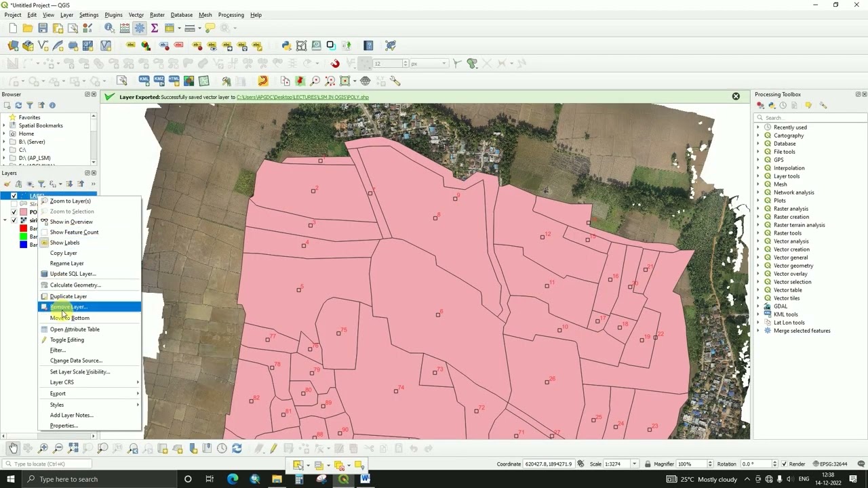Uncheck the LABEL layer visibility checkbox
This screenshot has width=868, height=488.
coord(14,196)
